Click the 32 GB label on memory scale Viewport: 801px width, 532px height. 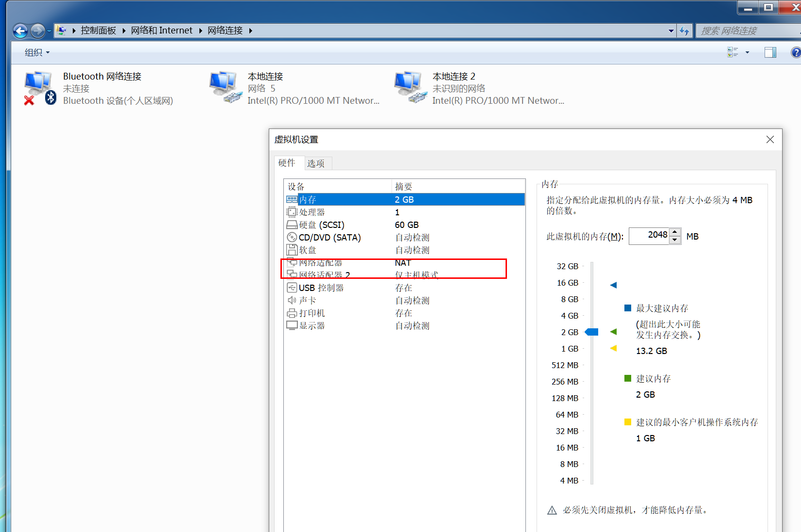pyautogui.click(x=568, y=266)
